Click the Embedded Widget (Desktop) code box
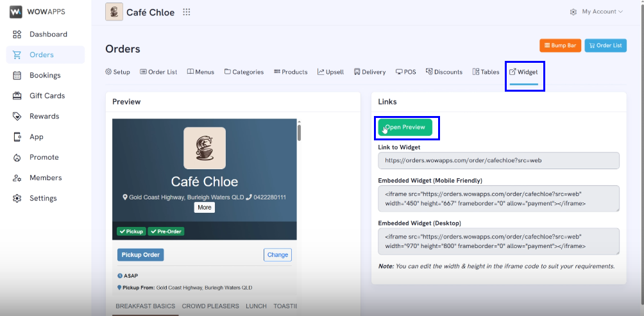The image size is (644, 316). (x=498, y=241)
